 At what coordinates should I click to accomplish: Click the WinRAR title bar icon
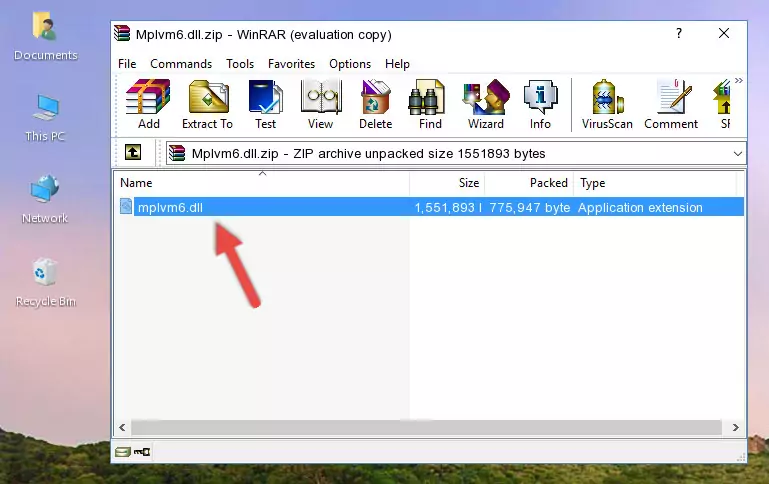(122, 33)
